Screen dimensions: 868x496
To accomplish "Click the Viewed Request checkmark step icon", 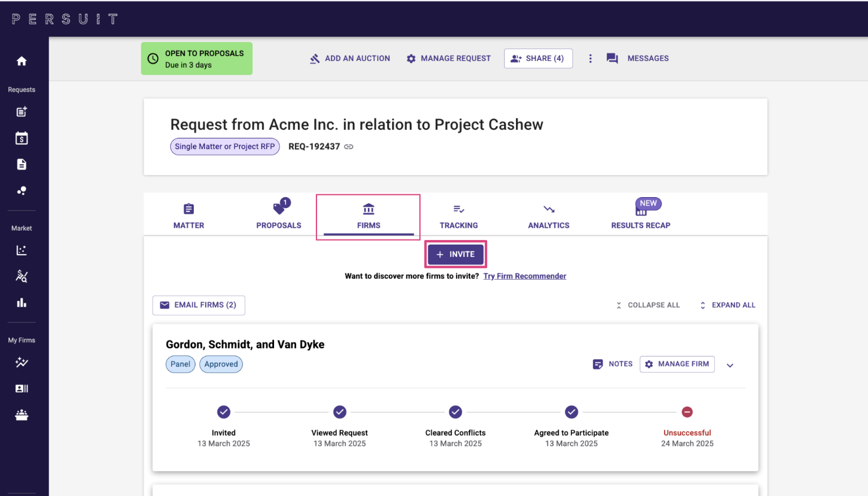I will [x=340, y=412].
